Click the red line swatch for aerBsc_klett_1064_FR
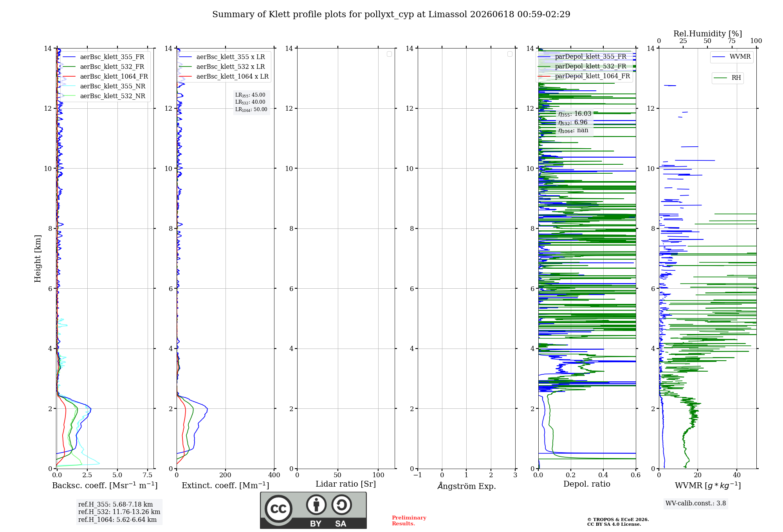 click(x=69, y=76)
